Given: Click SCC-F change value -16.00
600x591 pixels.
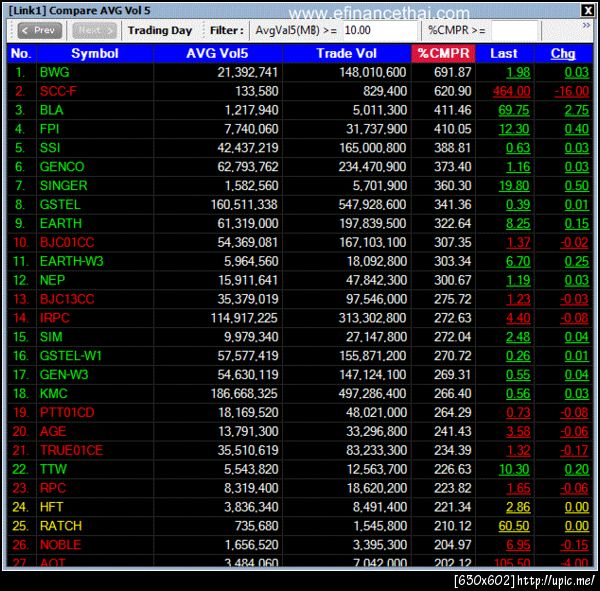Looking at the screenshot, I should point(572,91).
